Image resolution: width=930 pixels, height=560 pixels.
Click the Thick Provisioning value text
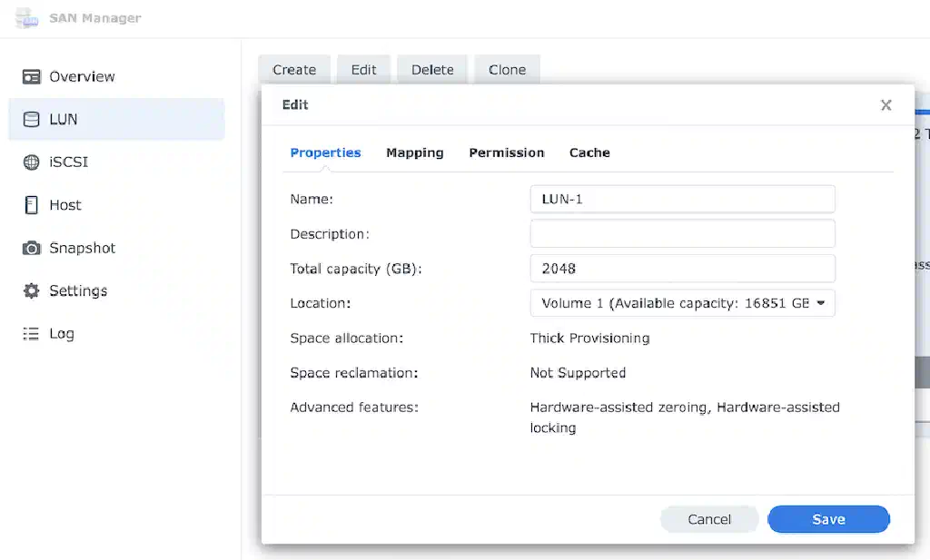coord(589,338)
